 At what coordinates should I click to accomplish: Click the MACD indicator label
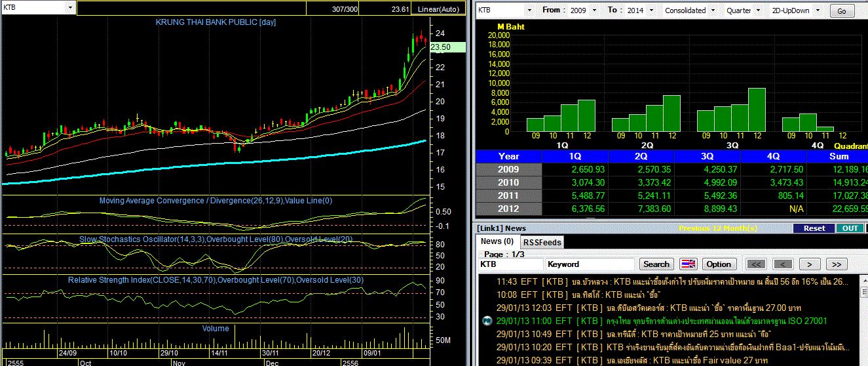point(216,201)
